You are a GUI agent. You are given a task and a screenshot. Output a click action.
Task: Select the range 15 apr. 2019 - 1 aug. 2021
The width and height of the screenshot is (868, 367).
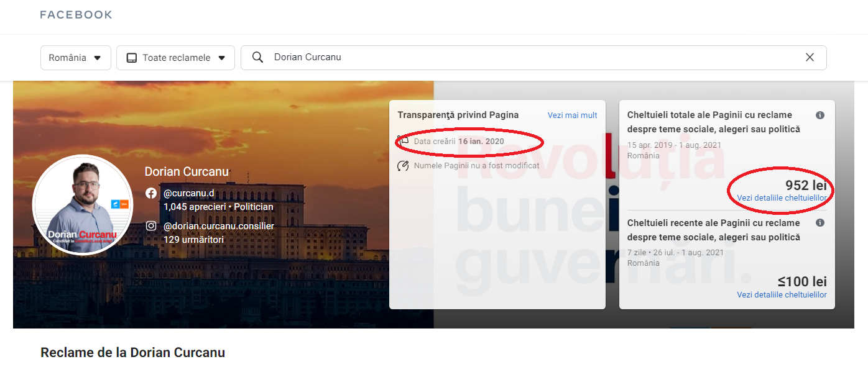point(675,145)
